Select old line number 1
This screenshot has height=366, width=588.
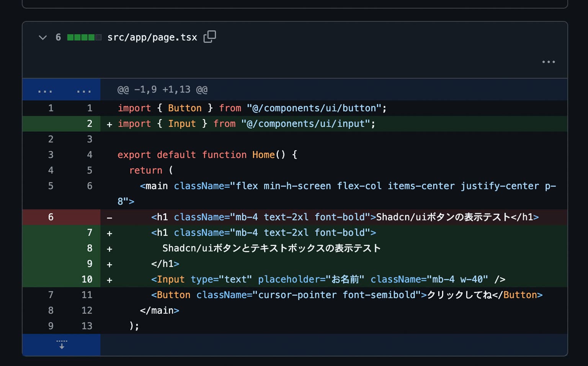(x=51, y=108)
